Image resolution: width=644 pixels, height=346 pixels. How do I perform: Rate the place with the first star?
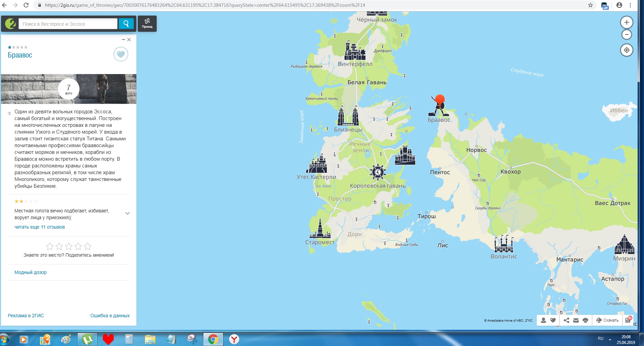(50, 246)
